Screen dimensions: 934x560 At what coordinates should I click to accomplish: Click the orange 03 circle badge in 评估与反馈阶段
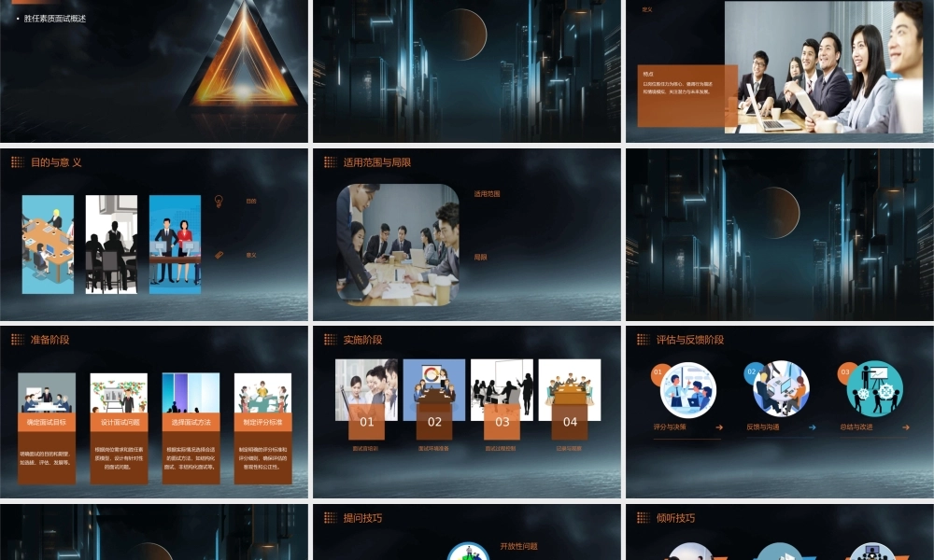pos(845,372)
